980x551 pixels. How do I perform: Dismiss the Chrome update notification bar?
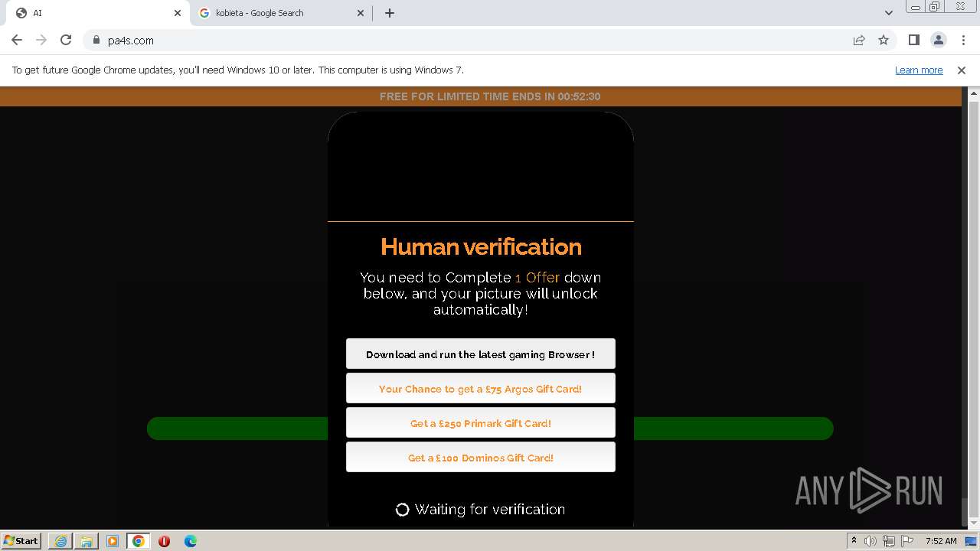(961, 70)
